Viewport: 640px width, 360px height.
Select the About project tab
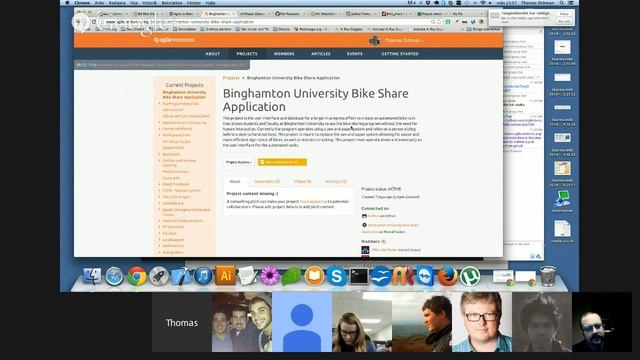click(235, 181)
